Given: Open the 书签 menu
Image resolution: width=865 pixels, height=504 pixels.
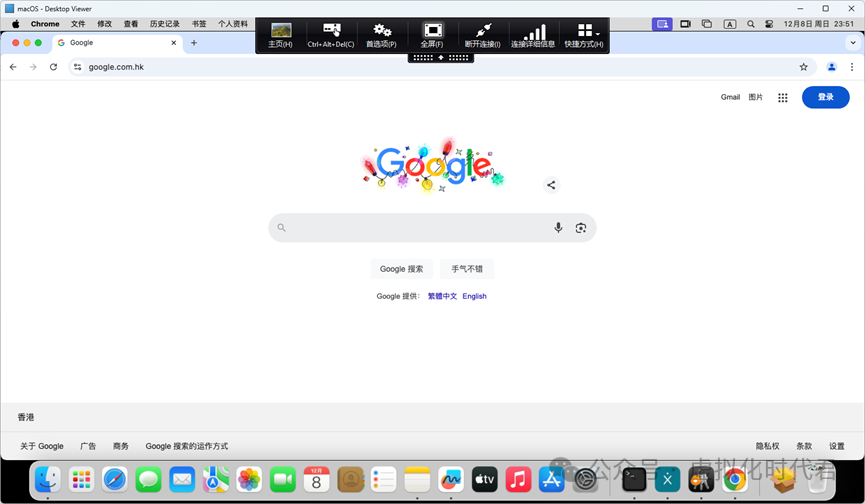Looking at the screenshot, I should coord(199,24).
